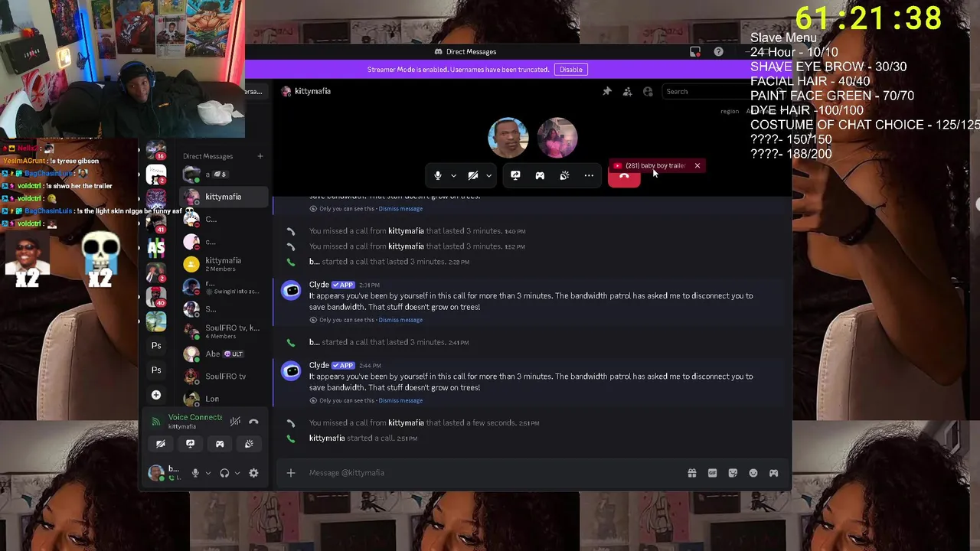Open SoulFRO tv, k... 4 Members group
Image resolution: width=980 pixels, height=551 pixels.
coord(224,331)
